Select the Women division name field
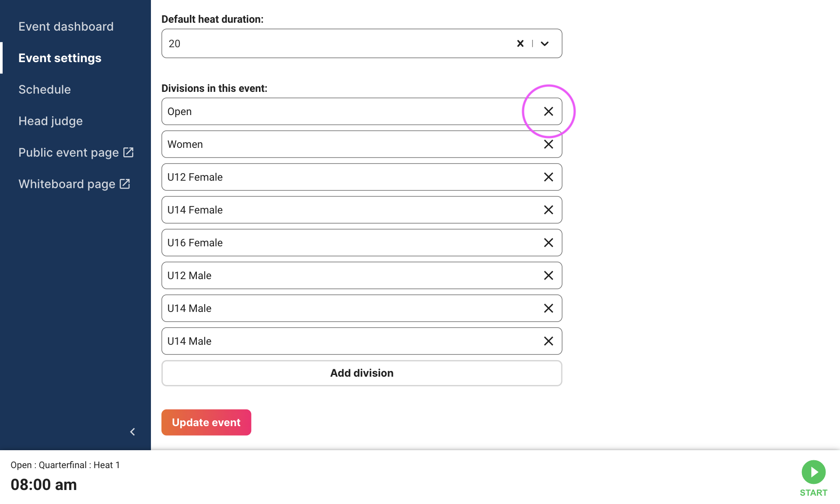Image resolution: width=840 pixels, height=504 pixels. coord(350,144)
